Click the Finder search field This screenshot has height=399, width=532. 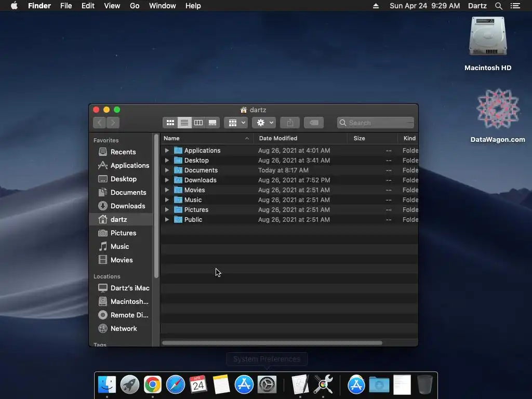[x=376, y=123]
